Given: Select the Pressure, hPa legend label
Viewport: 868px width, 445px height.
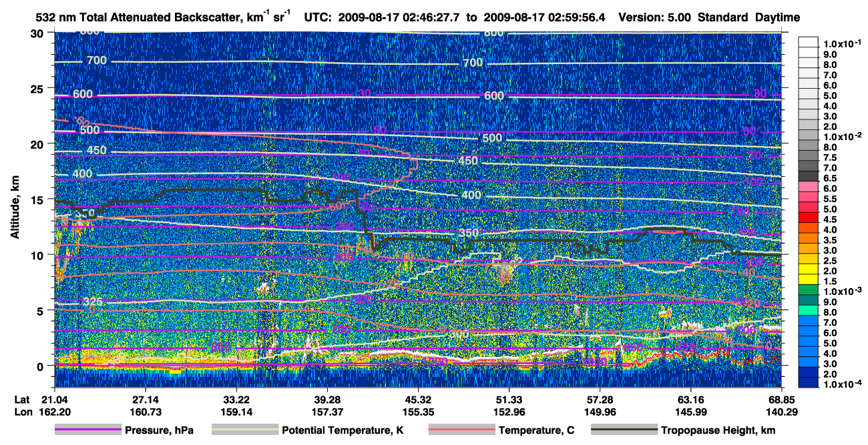Looking at the screenshot, I should click(x=160, y=430).
